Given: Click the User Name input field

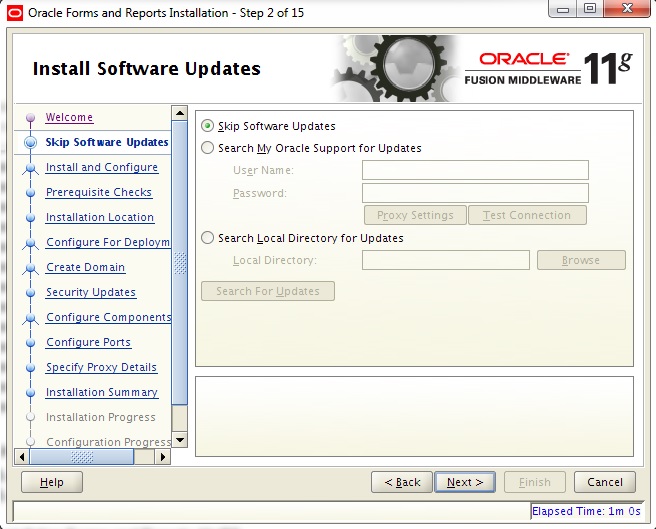Looking at the screenshot, I should point(475,170).
